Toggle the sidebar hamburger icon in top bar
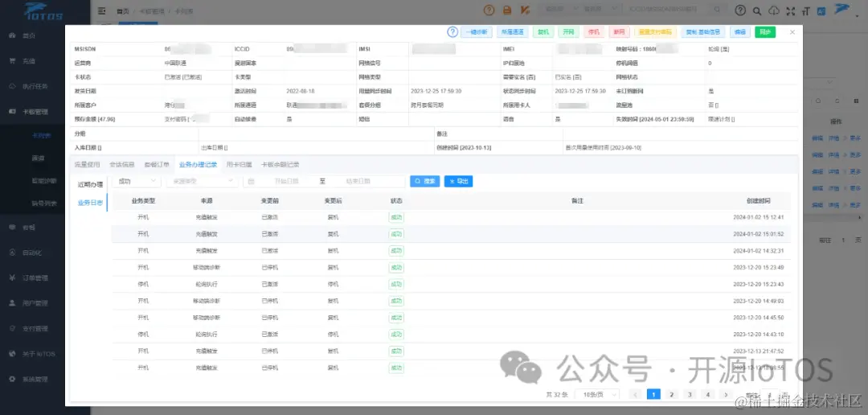This screenshot has height=415, width=868. click(102, 10)
